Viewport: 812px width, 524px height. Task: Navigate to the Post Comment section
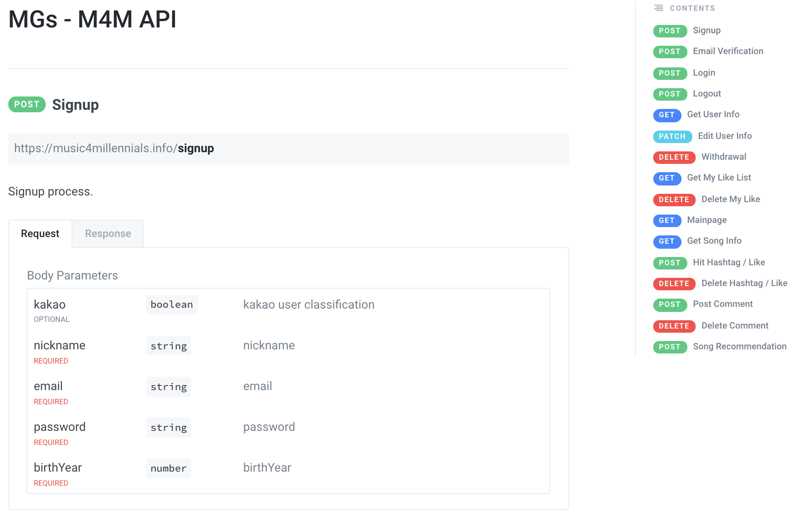coord(723,304)
